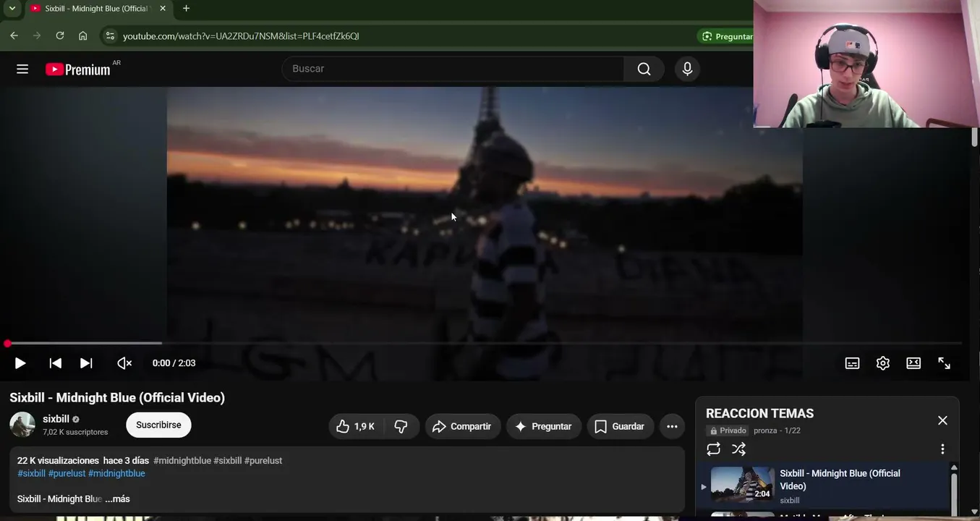Click the browser address bar URL
Image resolution: width=980 pixels, height=521 pixels.
(x=241, y=36)
